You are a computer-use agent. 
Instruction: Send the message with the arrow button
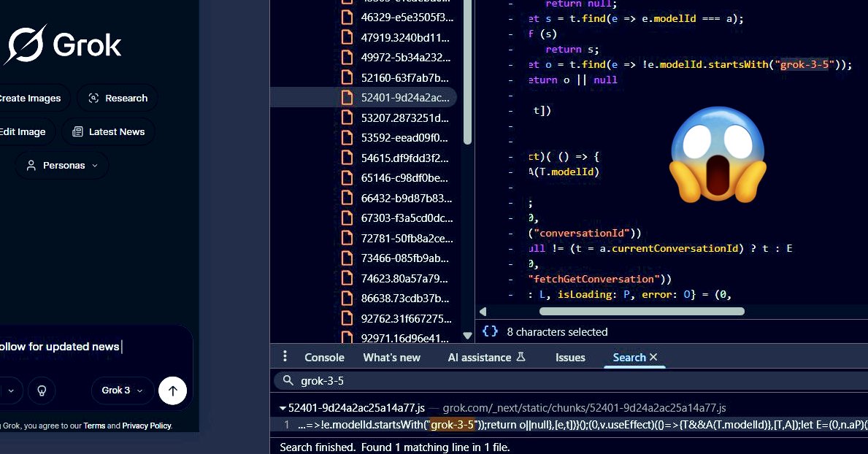point(173,391)
